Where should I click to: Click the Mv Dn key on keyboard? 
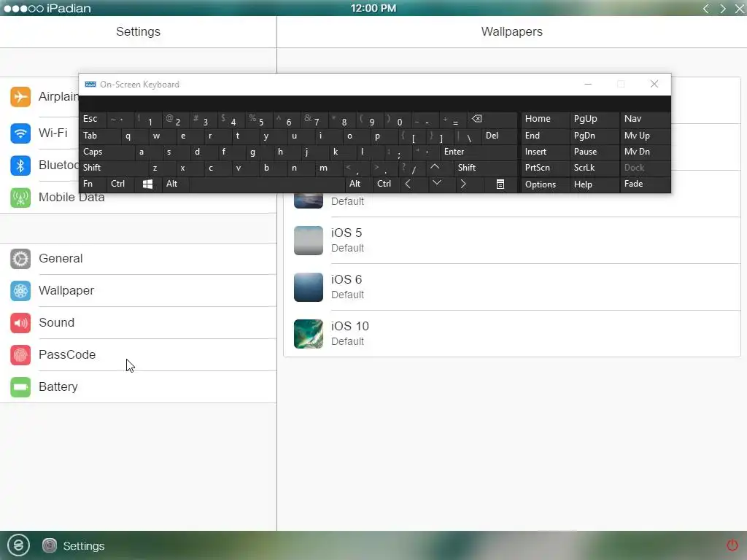pyautogui.click(x=645, y=152)
